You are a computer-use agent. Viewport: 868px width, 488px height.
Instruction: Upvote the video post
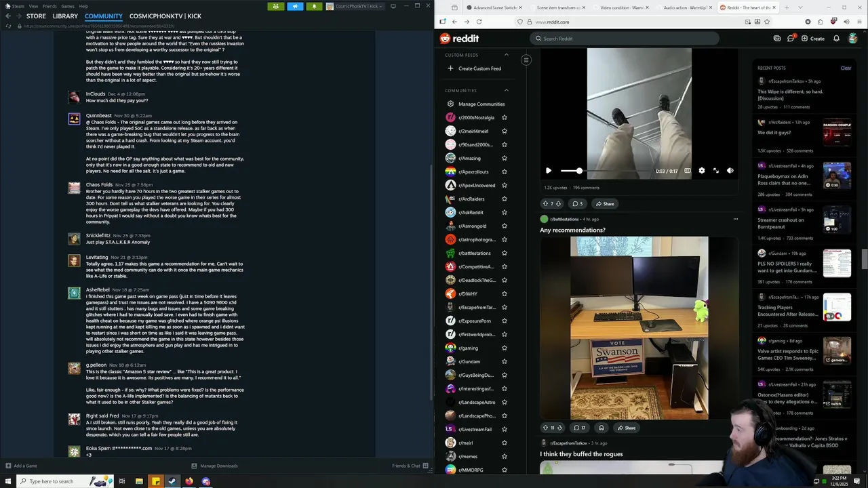tap(545, 203)
